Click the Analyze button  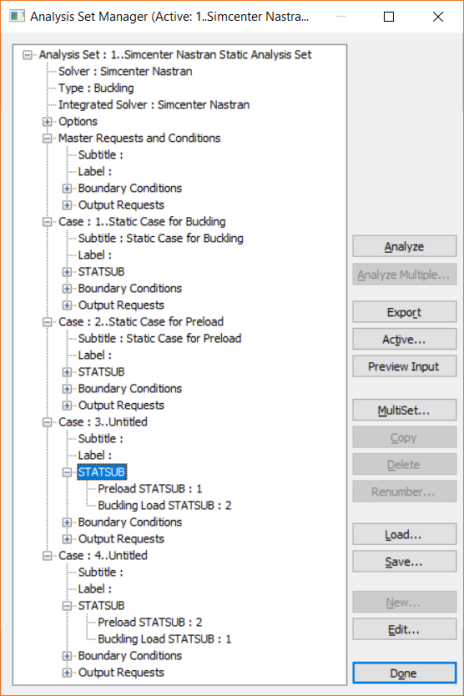[405, 246]
